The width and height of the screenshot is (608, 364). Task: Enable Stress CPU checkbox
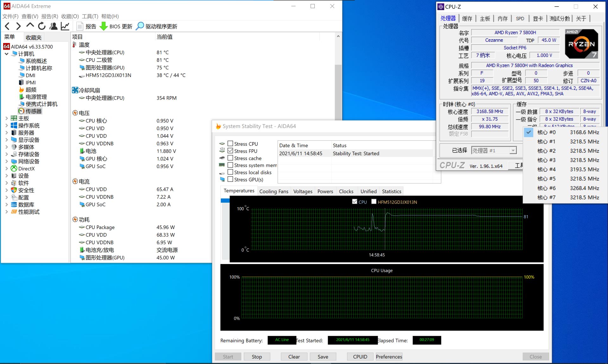point(230,144)
